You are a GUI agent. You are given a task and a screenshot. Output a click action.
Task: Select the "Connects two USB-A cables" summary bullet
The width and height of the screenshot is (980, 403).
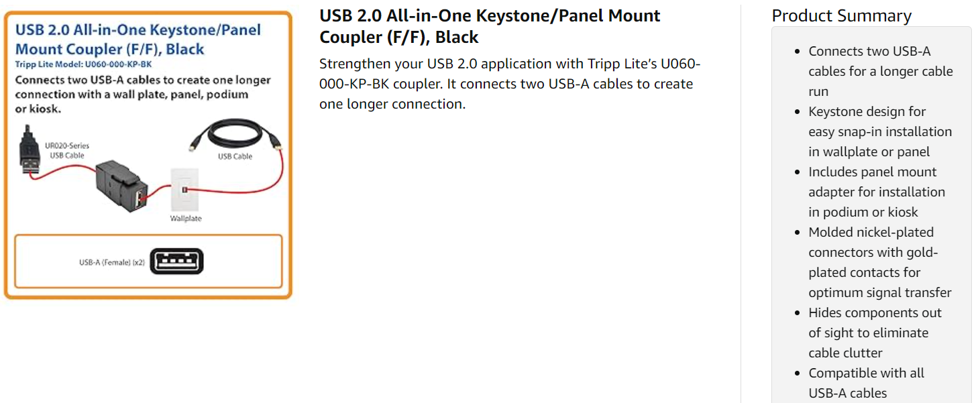coord(880,71)
